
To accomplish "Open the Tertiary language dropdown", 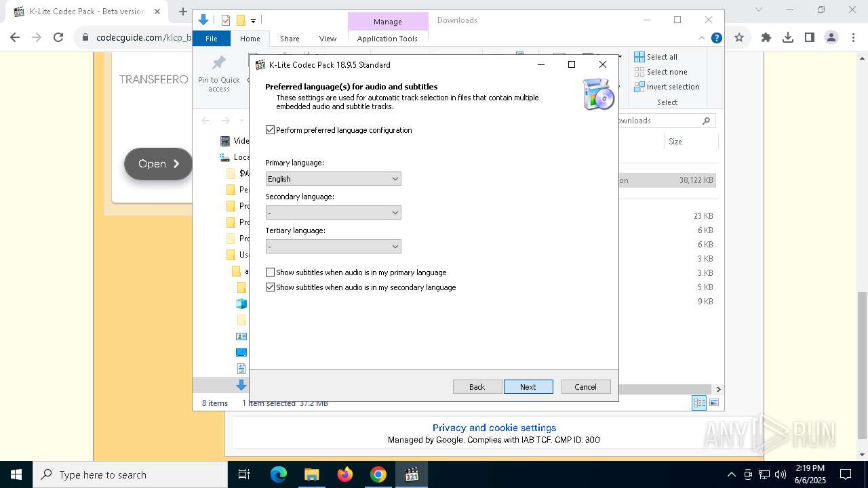I will 333,247.
